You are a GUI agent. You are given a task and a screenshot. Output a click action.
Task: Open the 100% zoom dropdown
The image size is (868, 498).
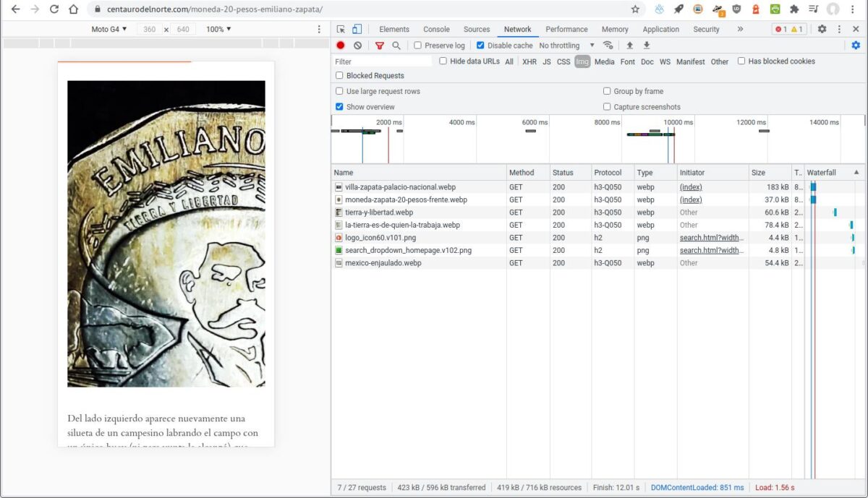(x=218, y=29)
